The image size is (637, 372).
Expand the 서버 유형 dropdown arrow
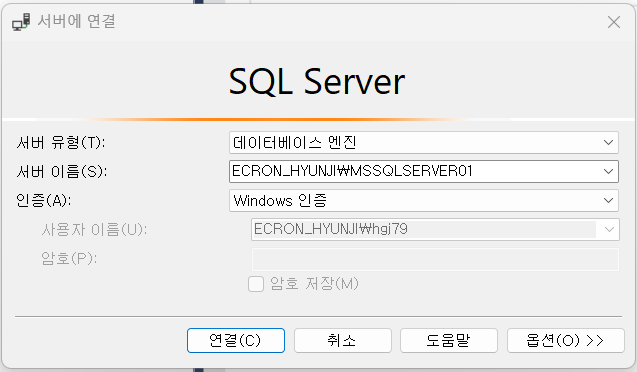tap(608, 143)
